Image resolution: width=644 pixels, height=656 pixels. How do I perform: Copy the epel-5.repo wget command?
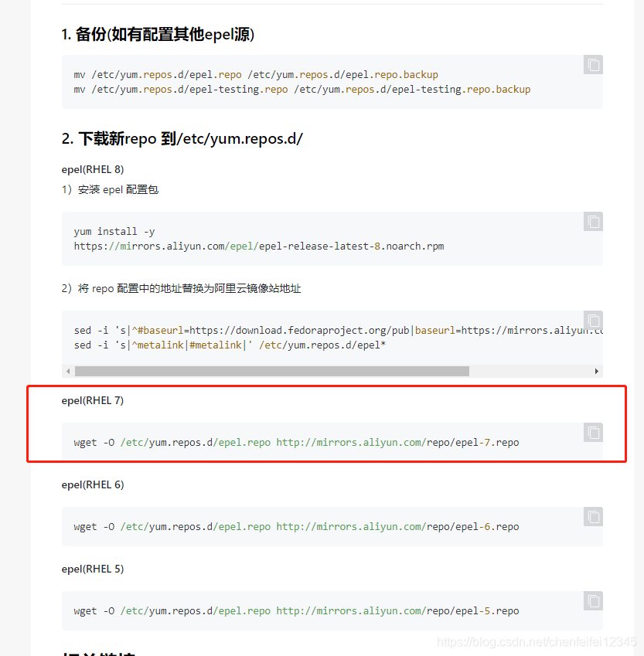(593, 601)
